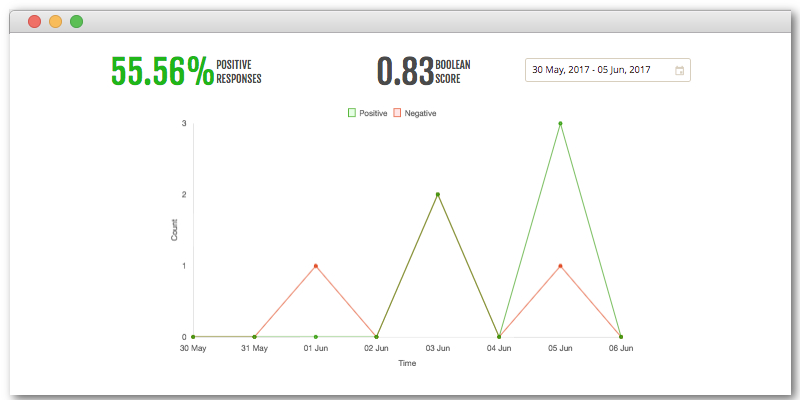800x400 pixels.
Task: Click the yellow minimize window button
Action: coord(56,21)
